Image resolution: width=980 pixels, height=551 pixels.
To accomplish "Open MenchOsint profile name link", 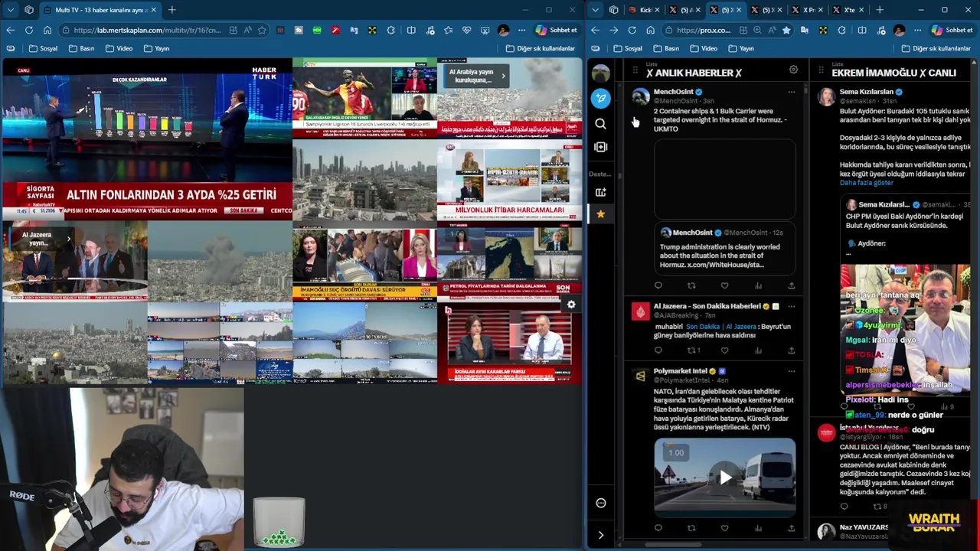I will tap(672, 92).
